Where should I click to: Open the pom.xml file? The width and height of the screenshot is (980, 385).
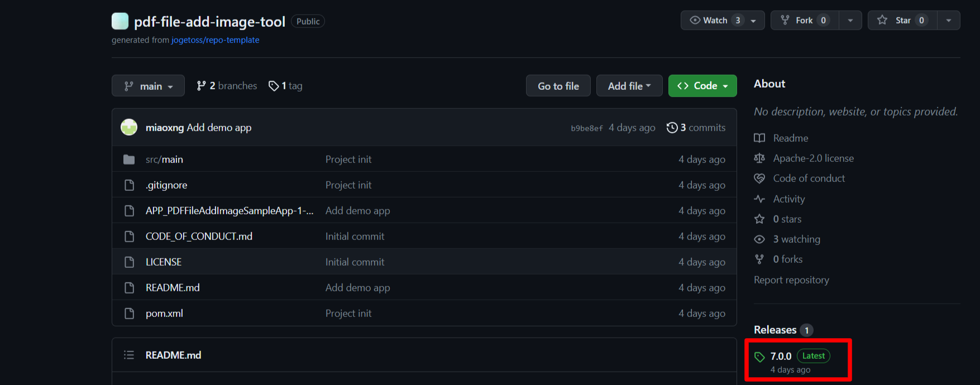tap(164, 314)
